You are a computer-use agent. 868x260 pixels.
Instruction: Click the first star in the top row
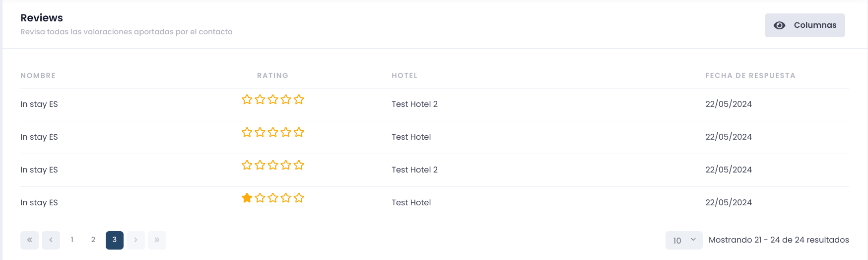tap(247, 99)
